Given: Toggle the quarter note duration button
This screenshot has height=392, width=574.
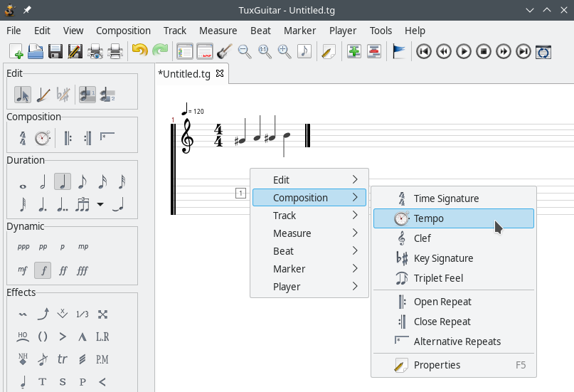Looking at the screenshot, I should (x=63, y=183).
